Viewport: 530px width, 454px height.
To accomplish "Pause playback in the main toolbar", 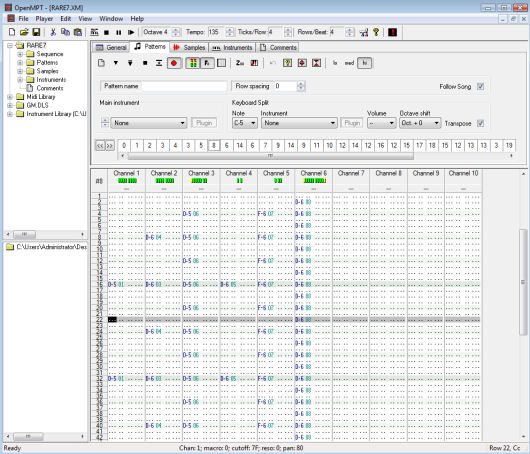I will [x=119, y=32].
